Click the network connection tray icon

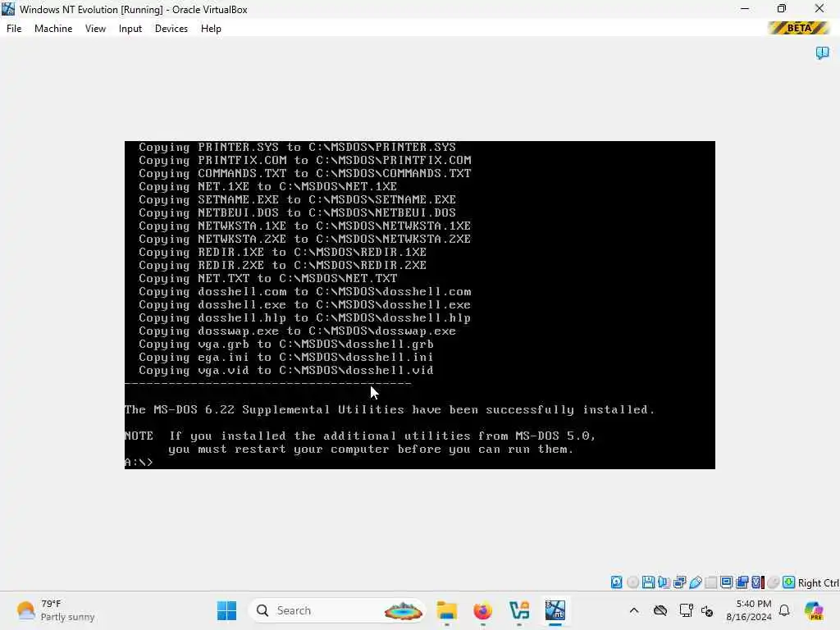pos(686,610)
